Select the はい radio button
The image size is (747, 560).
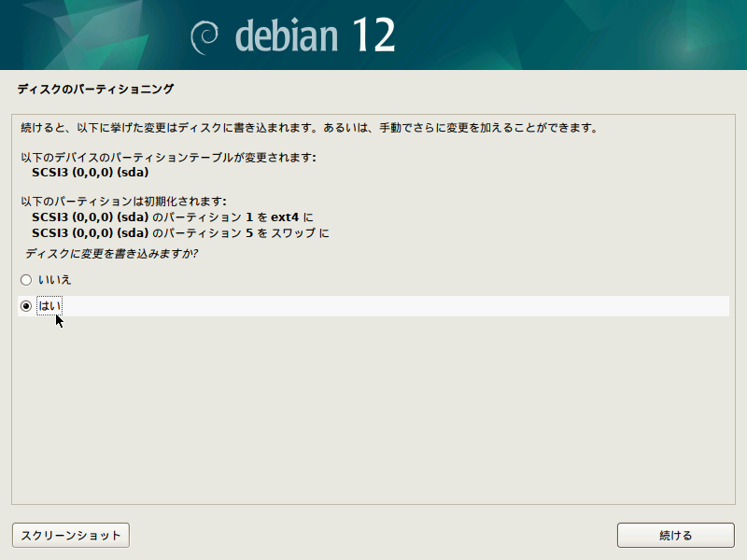(26, 306)
